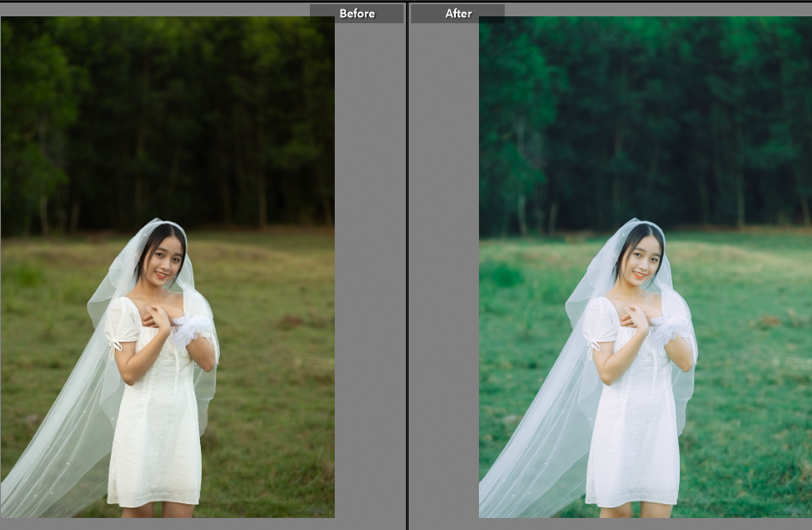
Task: Click the After label
Action: click(x=458, y=13)
